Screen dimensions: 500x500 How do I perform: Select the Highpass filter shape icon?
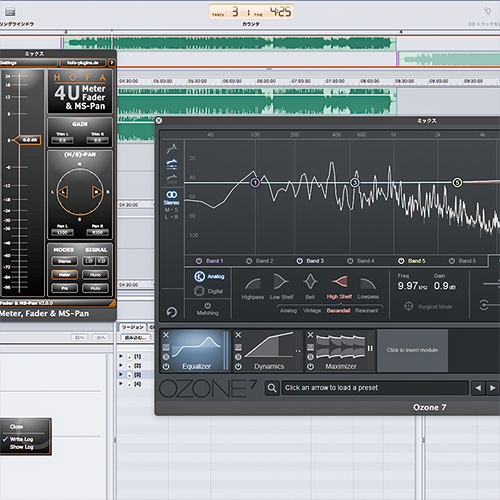(x=253, y=284)
